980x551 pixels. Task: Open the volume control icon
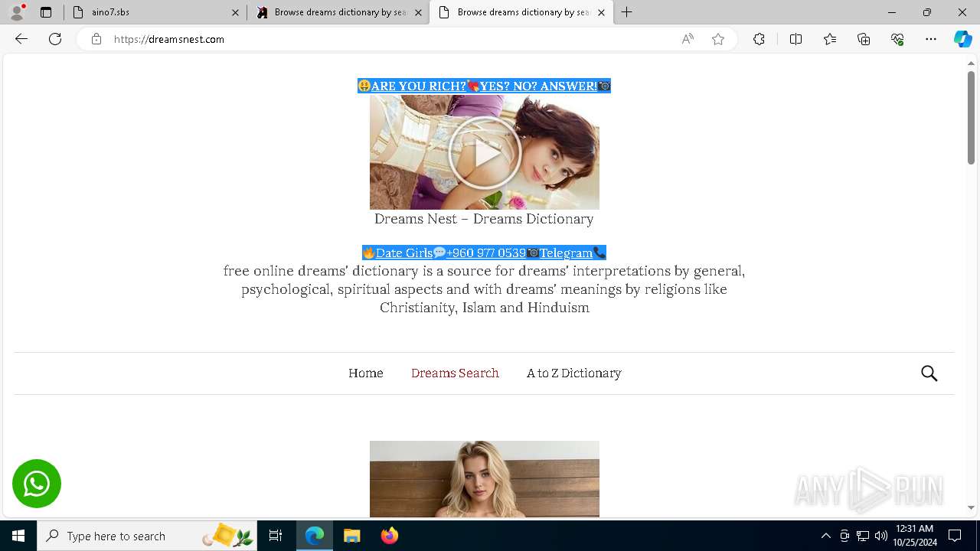pos(881,536)
